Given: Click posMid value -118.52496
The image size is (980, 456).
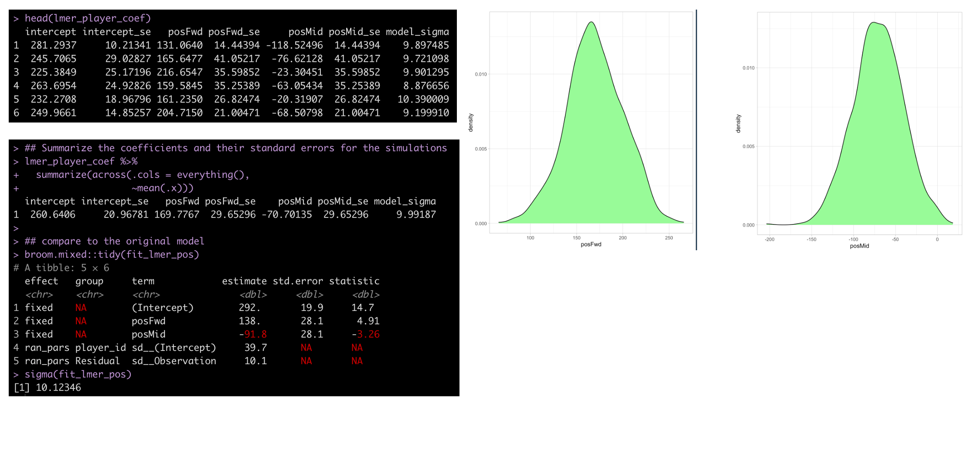Looking at the screenshot, I should 294,45.
